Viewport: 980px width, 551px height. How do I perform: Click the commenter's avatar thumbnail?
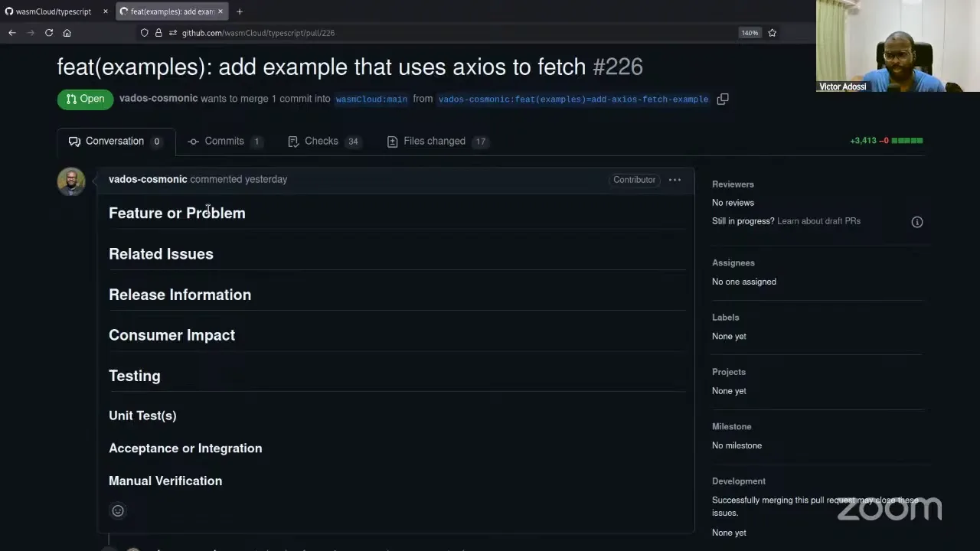[71, 182]
